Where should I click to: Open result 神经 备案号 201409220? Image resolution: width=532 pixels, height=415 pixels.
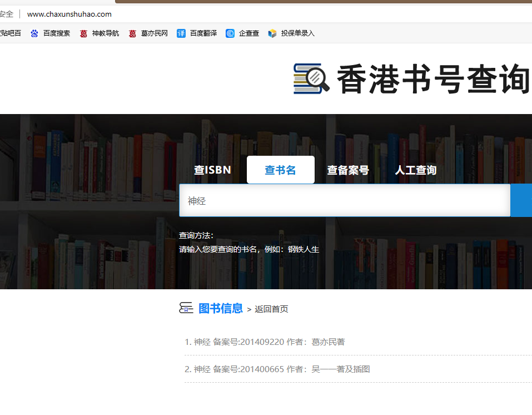click(265, 342)
